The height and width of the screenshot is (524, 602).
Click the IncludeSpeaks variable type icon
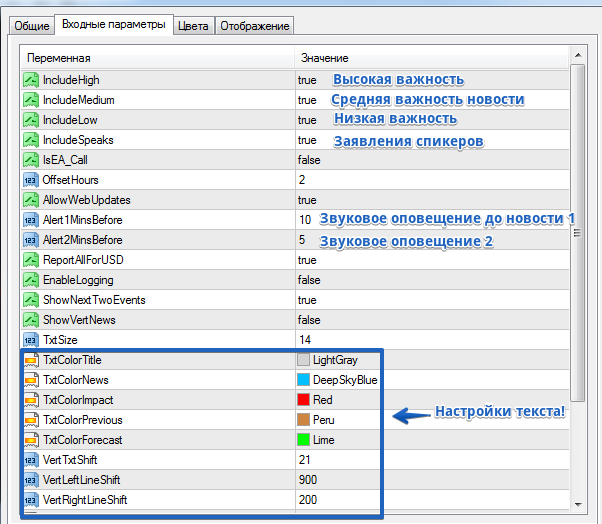31,140
